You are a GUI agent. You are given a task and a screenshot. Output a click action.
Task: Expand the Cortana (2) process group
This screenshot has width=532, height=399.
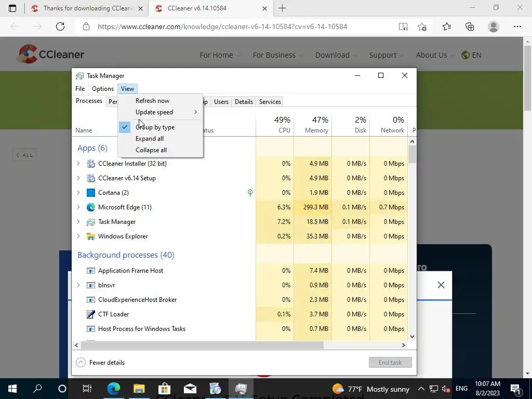(78, 193)
